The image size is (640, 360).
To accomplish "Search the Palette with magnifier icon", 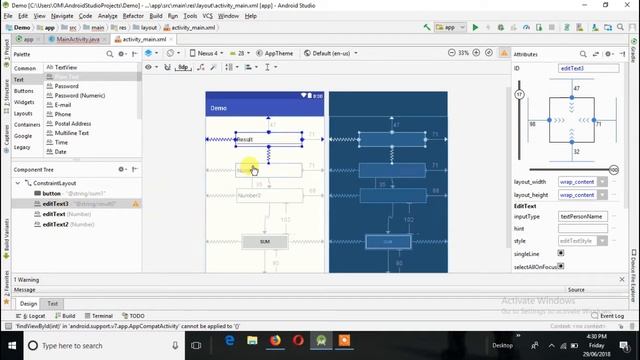I will (109, 54).
